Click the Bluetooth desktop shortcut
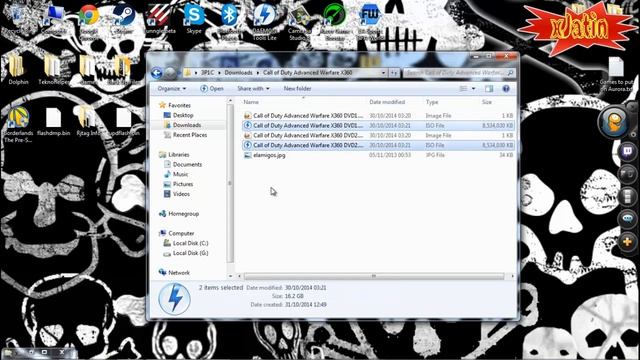The image size is (640, 360). pyautogui.click(x=229, y=20)
